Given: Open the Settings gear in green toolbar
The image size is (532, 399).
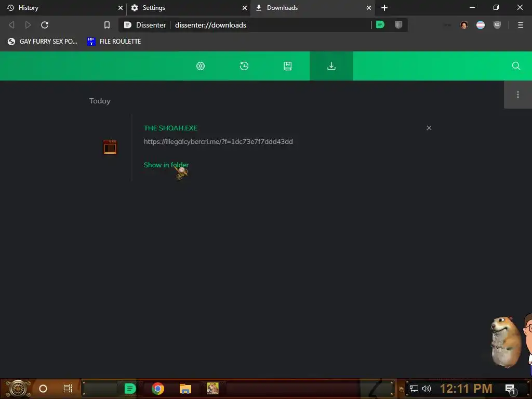Looking at the screenshot, I should coord(201,66).
